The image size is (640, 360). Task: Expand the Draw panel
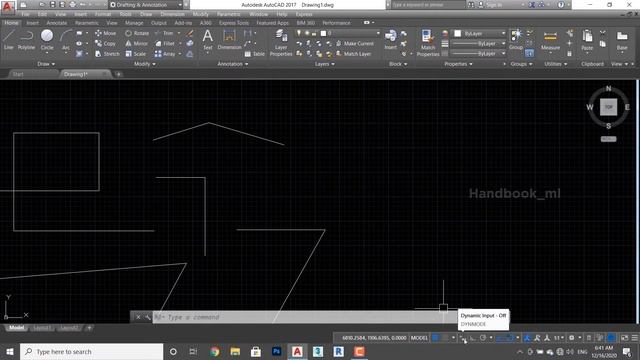46,64
